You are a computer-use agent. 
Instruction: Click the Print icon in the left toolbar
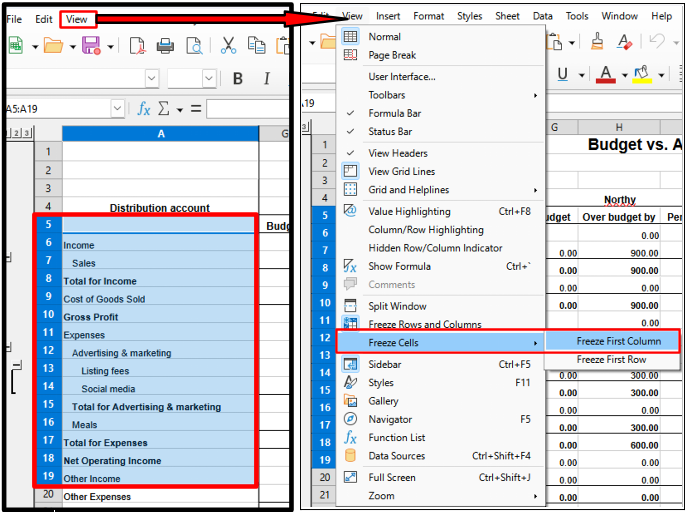pyautogui.click(x=166, y=45)
